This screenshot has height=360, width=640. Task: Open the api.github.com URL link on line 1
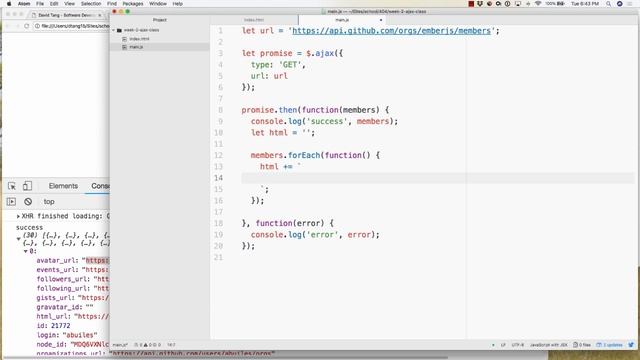point(391,31)
